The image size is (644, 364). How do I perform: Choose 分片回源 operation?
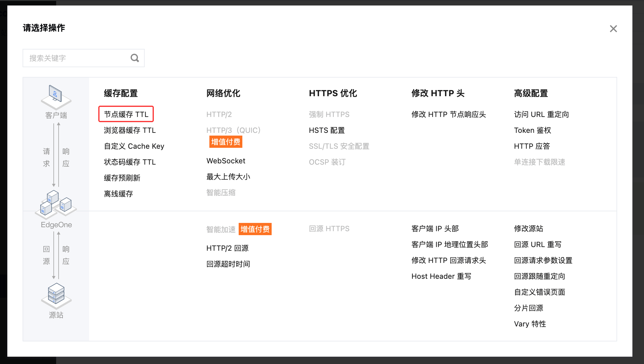point(529,308)
